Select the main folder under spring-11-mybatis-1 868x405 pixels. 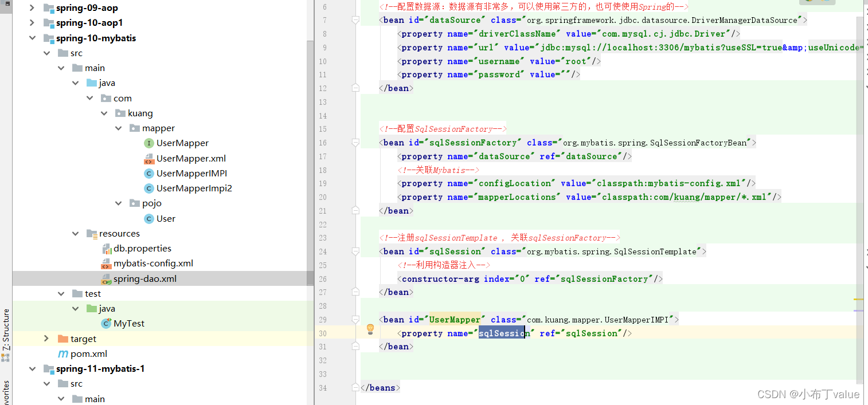point(95,399)
